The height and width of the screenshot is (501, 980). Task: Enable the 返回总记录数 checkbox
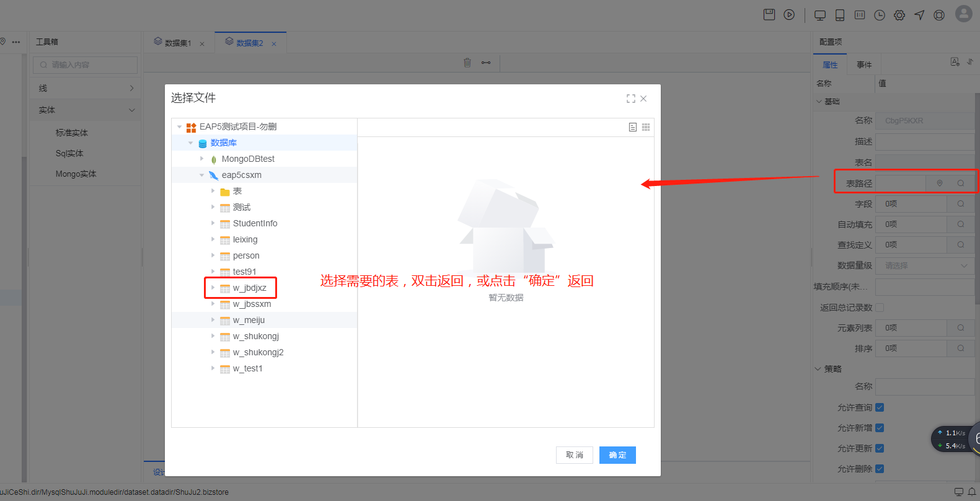point(880,308)
